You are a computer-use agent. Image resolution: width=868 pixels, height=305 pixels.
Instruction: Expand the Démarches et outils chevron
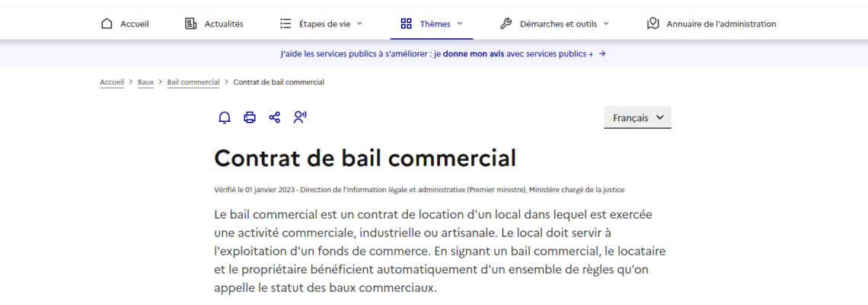point(606,24)
